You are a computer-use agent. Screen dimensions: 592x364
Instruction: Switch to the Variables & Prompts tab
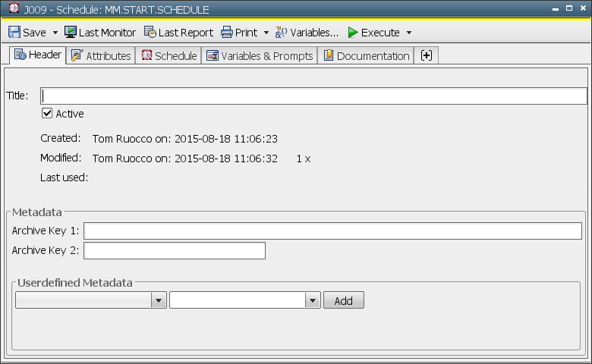point(260,56)
